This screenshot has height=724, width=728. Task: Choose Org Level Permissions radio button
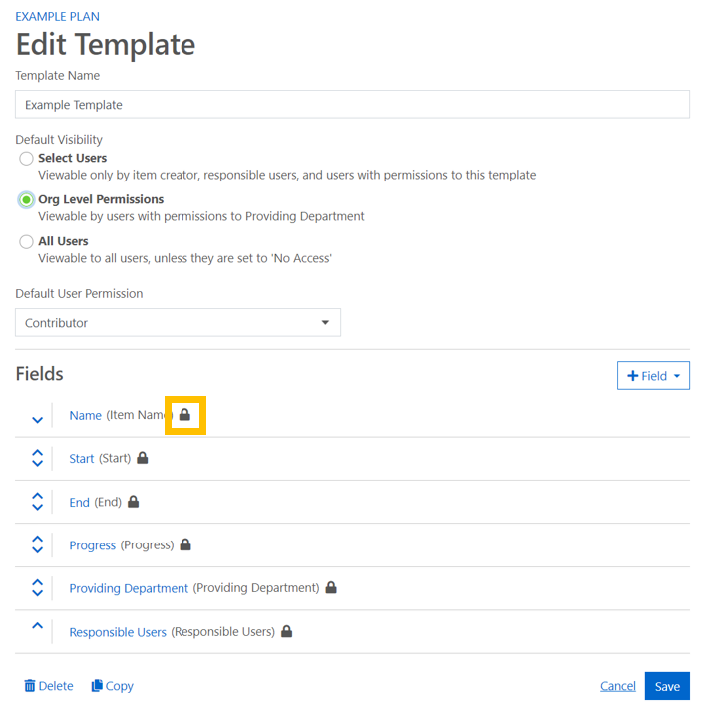(x=27, y=200)
